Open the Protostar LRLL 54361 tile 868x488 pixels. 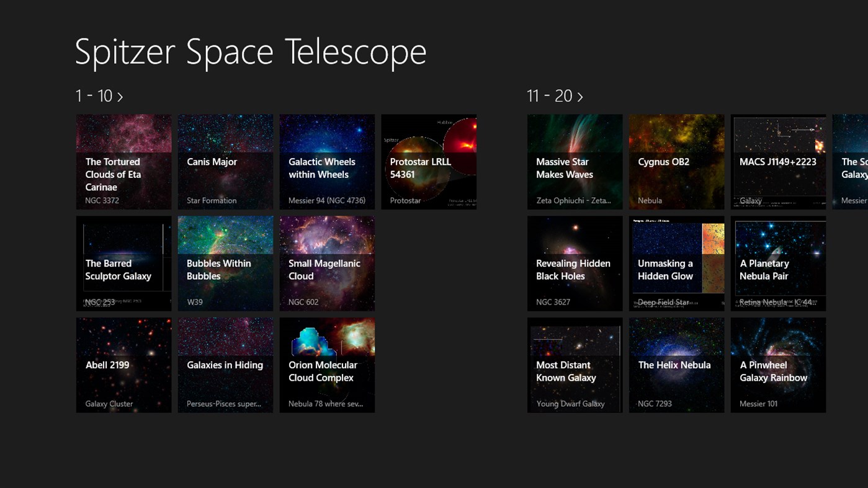click(x=429, y=161)
